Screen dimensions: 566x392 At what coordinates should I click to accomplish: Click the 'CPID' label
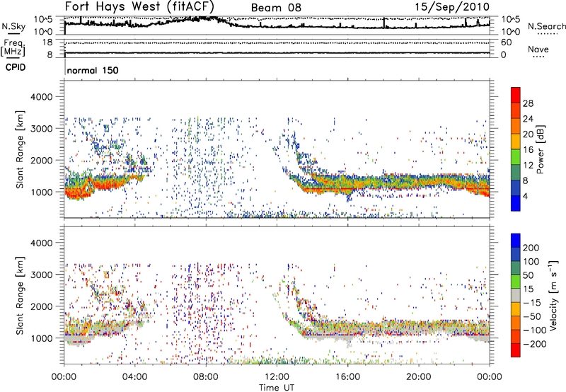(16, 67)
